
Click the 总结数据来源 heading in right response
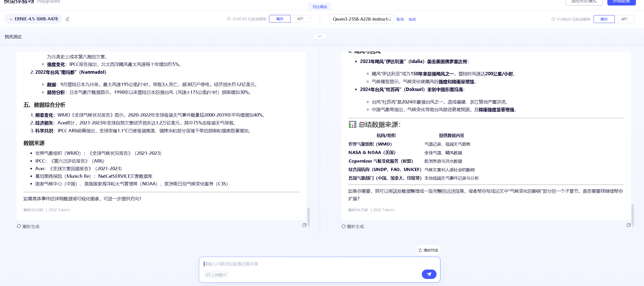[379, 124]
